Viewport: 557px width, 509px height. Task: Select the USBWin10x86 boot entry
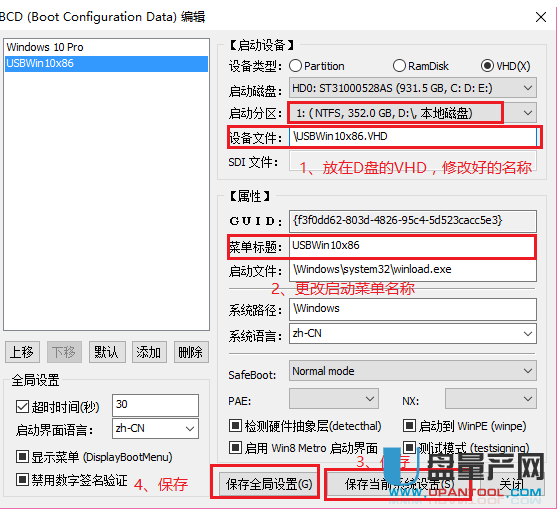pyautogui.click(x=106, y=64)
